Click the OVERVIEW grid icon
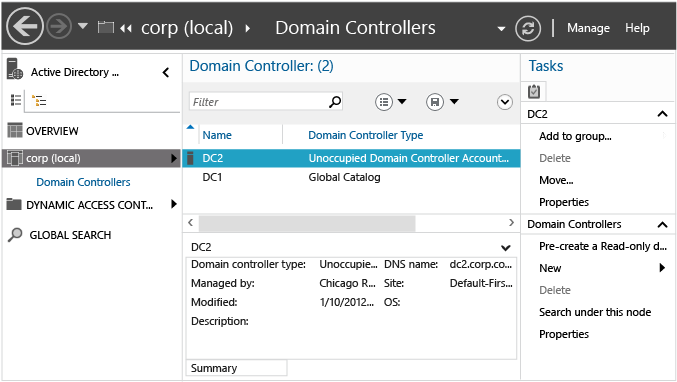Screen dimensions: 677x382 (x=15, y=130)
